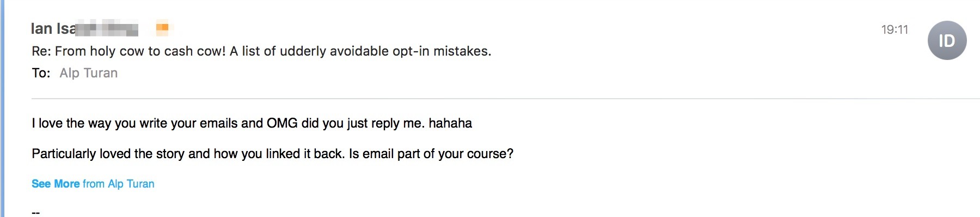
Task: Click the orange flag icon beside sender name
Action: pyautogui.click(x=162, y=27)
